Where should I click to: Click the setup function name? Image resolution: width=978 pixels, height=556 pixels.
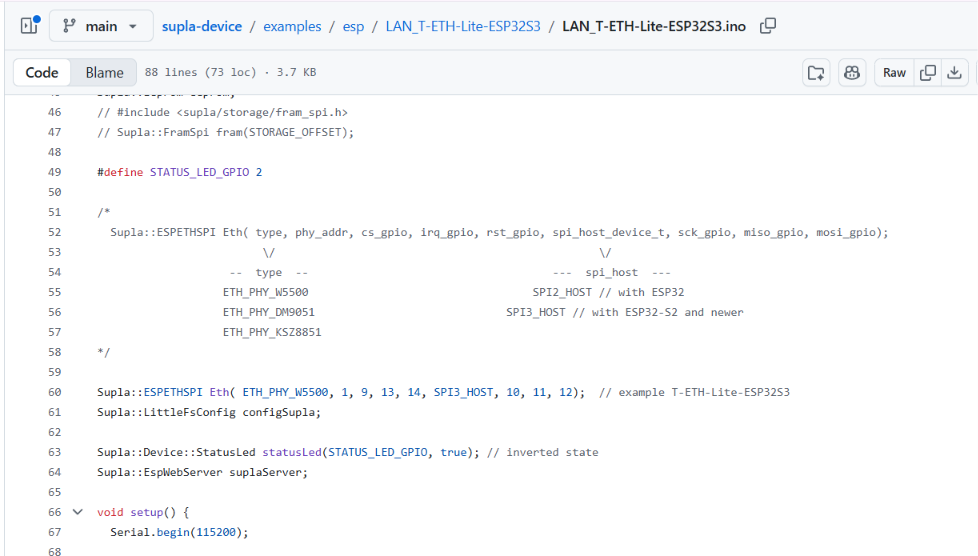[147, 512]
